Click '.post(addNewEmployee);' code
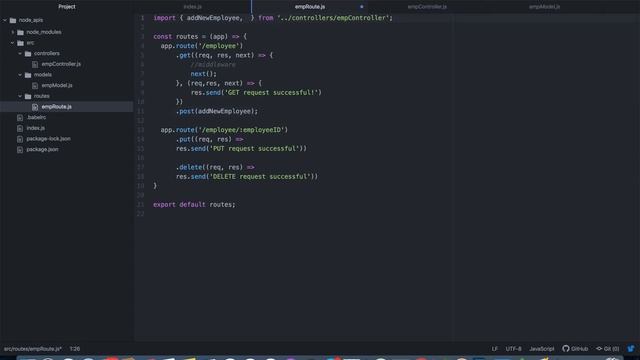 tap(217, 111)
